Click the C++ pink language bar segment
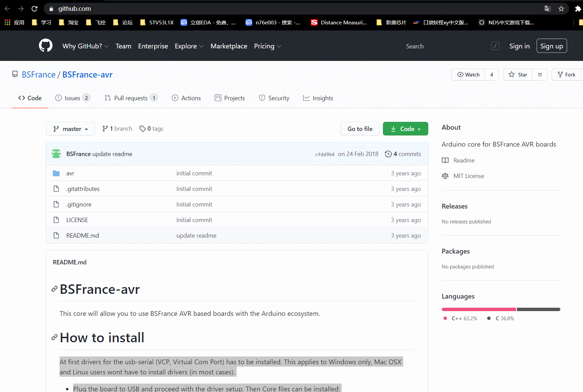The width and height of the screenshot is (583, 392). (x=479, y=309)
